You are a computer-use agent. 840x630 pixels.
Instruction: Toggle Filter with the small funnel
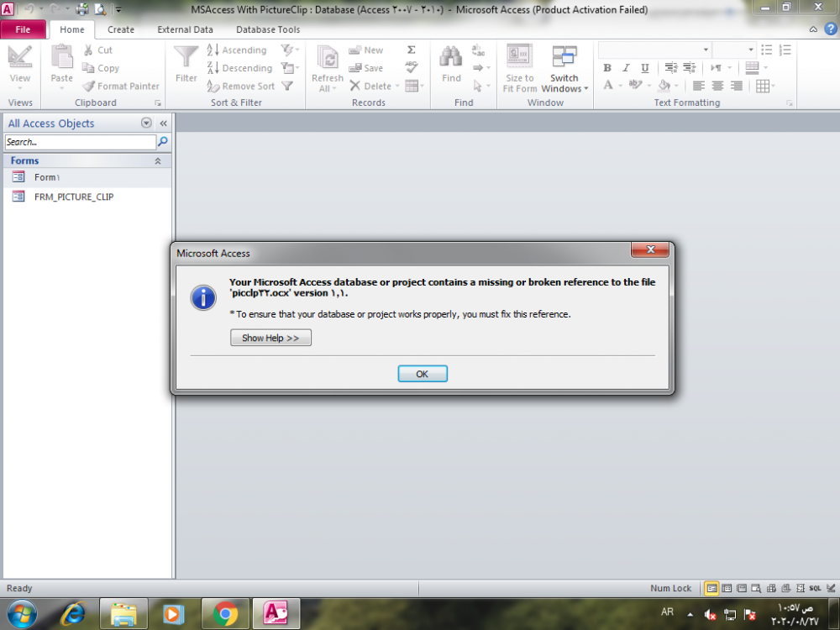click(287, 86)
